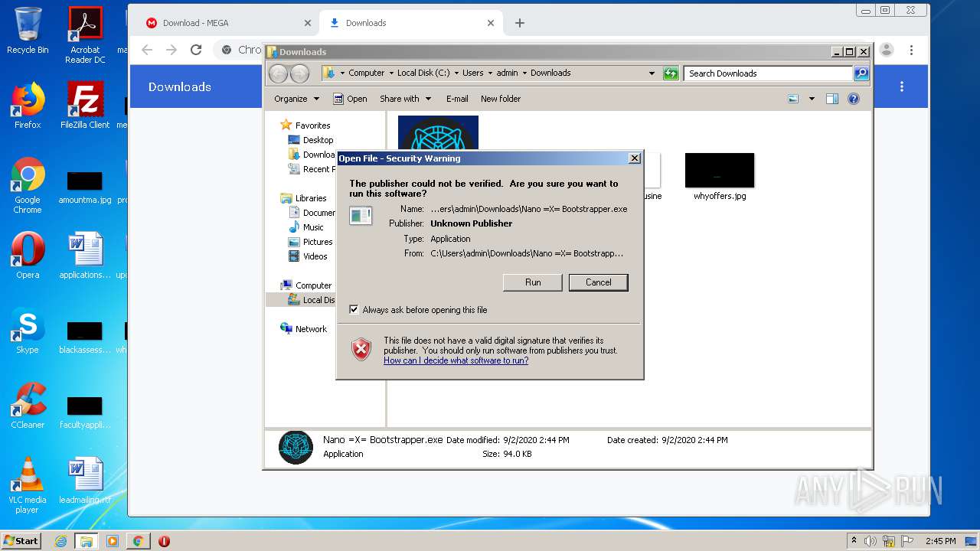980x551 pixels.
Task: Open a new Chrome tab
Action: 520,23
